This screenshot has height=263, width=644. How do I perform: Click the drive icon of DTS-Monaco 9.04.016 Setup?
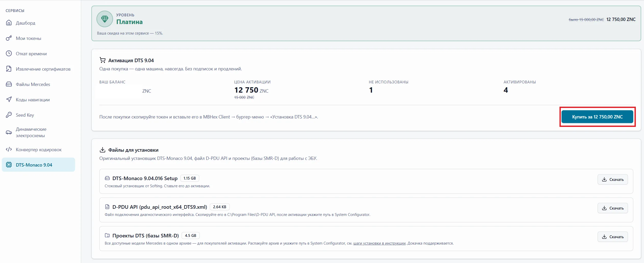click(107, 178)
